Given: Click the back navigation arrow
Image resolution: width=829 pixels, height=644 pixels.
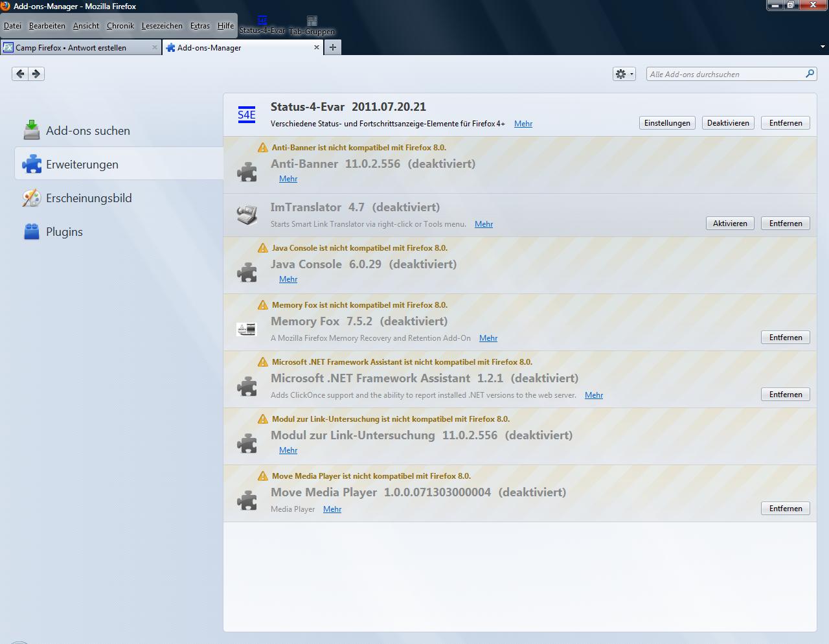Looking at the screenshot, I should click(20, 74).
